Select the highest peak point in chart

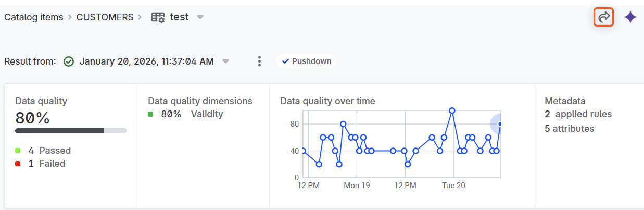[452, 110]
